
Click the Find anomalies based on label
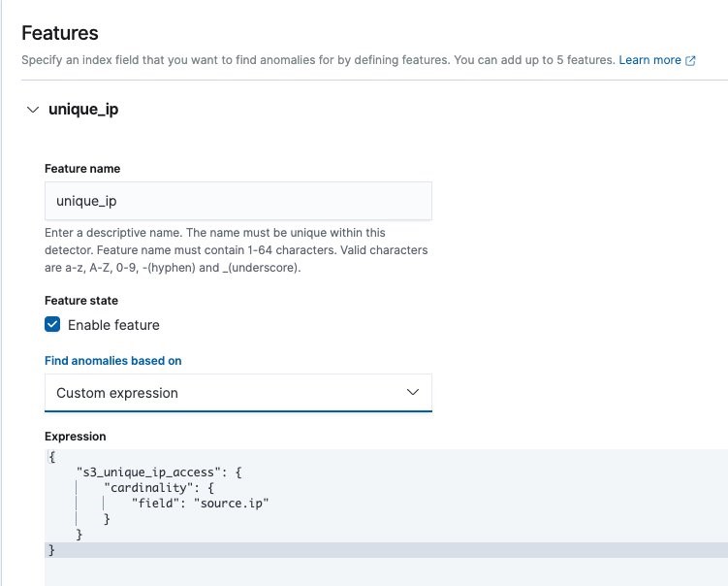112,361
